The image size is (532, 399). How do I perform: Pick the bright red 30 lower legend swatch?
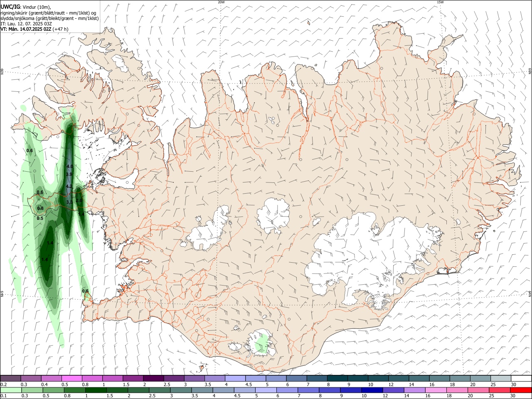coord(520,390)
